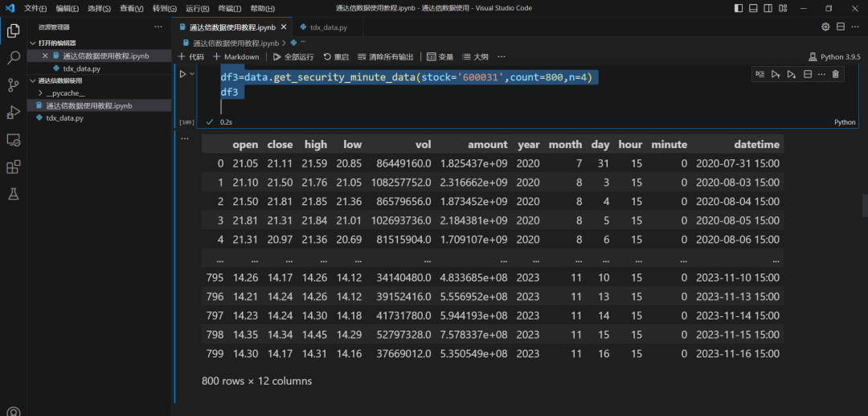Click the amount column header
This screenshot has height=416, width=868.
(x=488, y=145)
